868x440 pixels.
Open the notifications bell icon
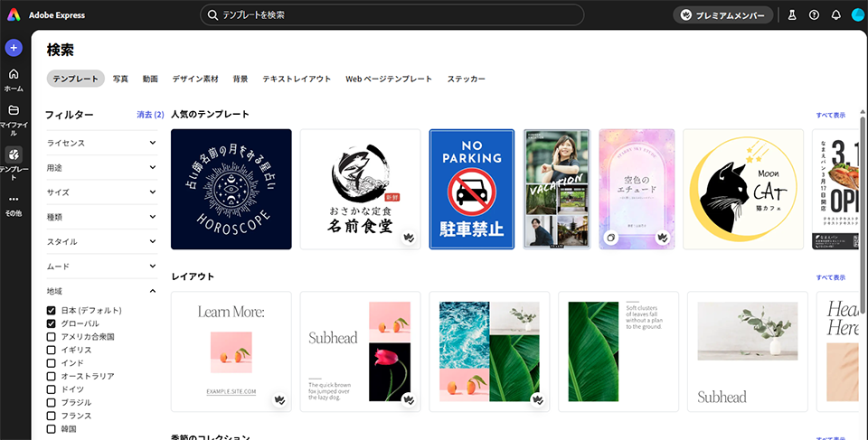pyautogui.click(x=835, y=15)
